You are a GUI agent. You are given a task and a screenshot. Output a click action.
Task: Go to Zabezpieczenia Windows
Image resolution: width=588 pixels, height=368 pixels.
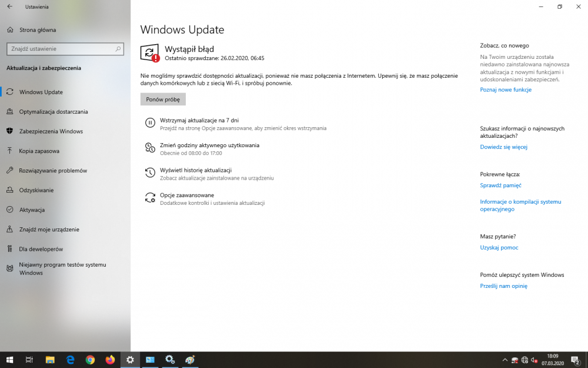point(51,131)
